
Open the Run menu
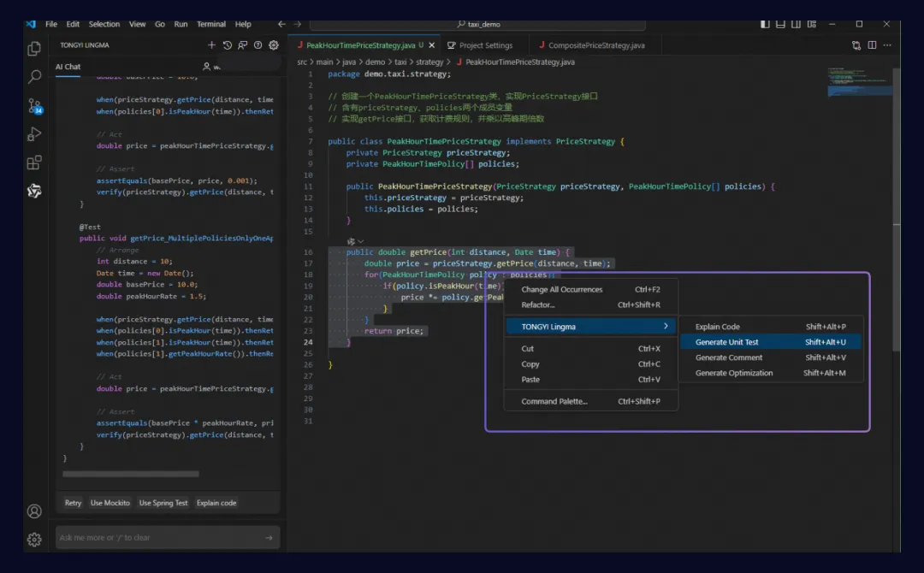181,24
